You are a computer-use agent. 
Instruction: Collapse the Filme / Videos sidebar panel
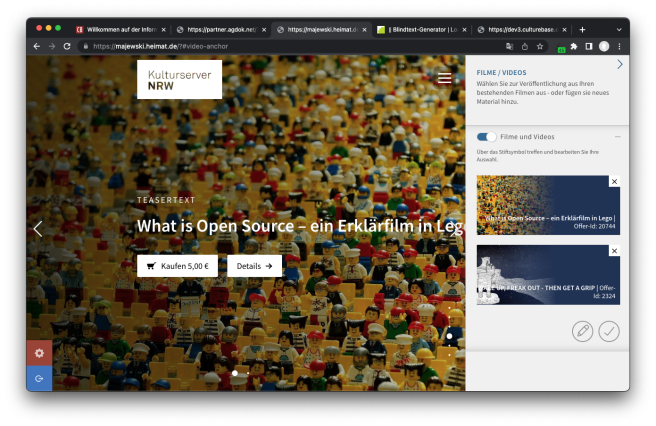pos(620,65)
